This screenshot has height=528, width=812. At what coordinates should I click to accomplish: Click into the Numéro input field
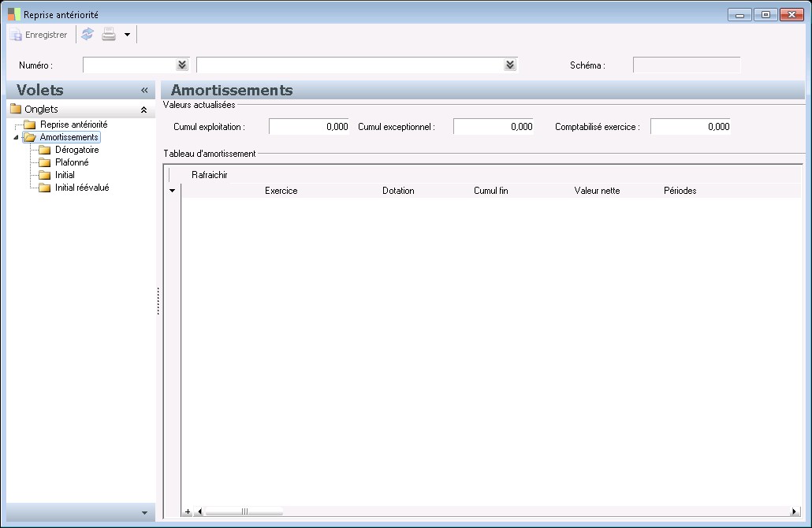coord(129,65)
